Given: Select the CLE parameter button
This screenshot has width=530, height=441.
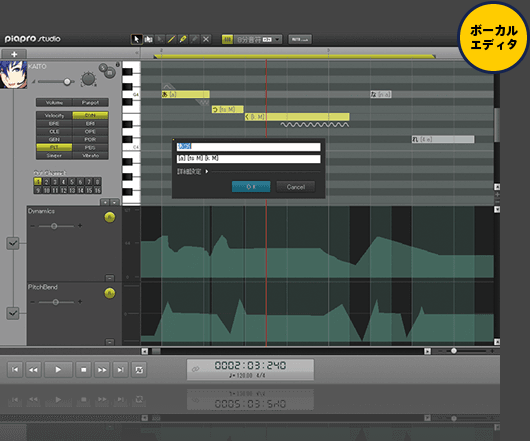Looking at the screenshot, I should tap(54, 131).
